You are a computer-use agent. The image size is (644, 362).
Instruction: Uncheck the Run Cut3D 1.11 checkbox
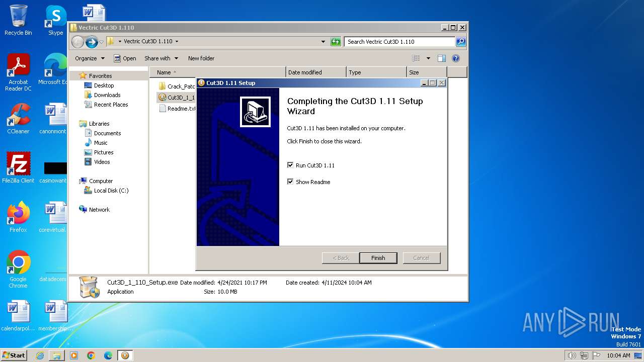(x=290, y=165)
